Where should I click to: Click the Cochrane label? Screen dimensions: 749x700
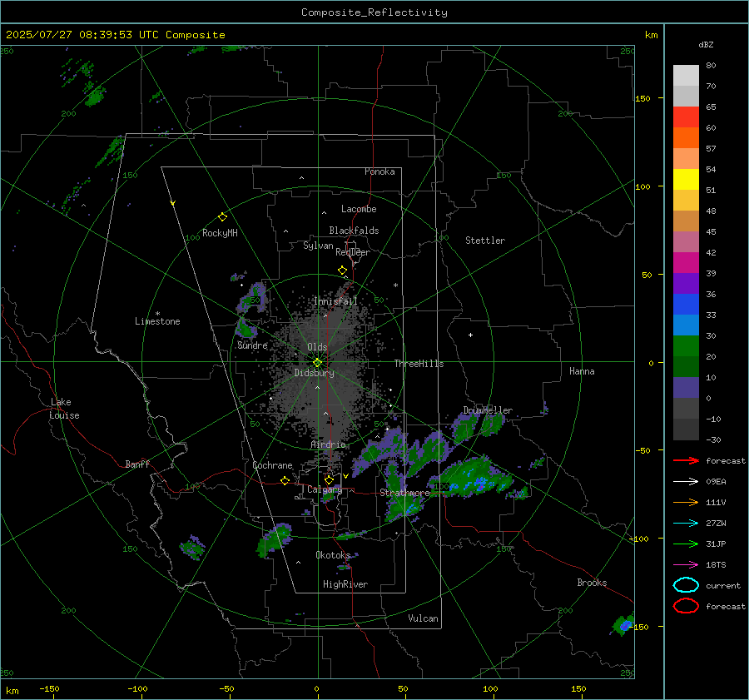(x=272, y=465)
